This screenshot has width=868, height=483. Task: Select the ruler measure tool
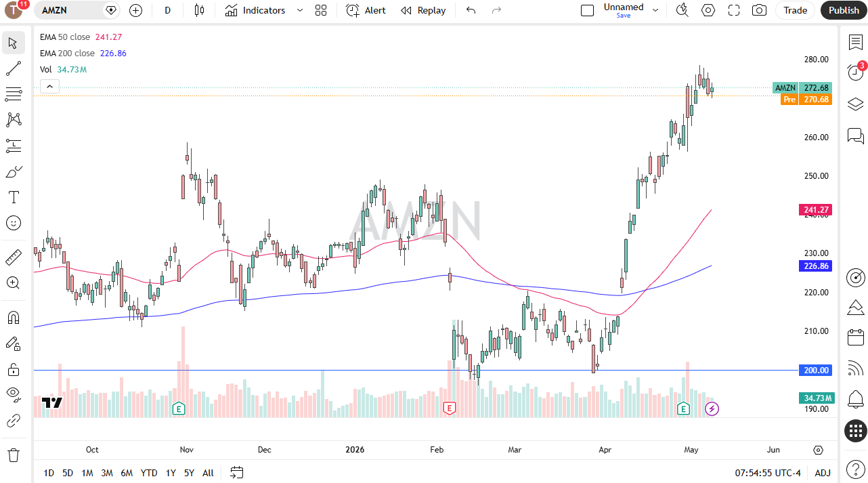pos(13,257)
